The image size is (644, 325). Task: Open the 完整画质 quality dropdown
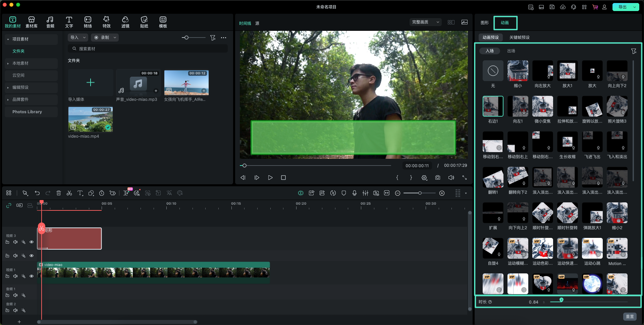(x=425, y=22)
